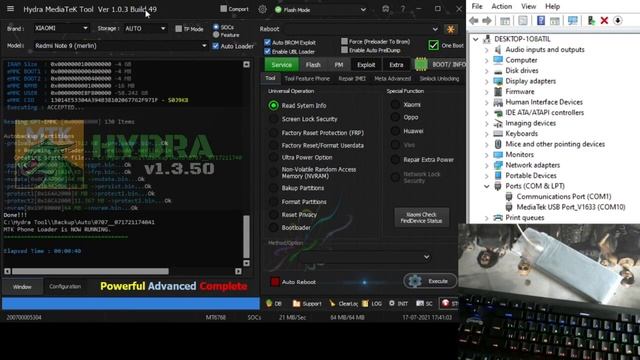Enable the TP Mode checkbox
Screen dimensions: 640x360
178,29
